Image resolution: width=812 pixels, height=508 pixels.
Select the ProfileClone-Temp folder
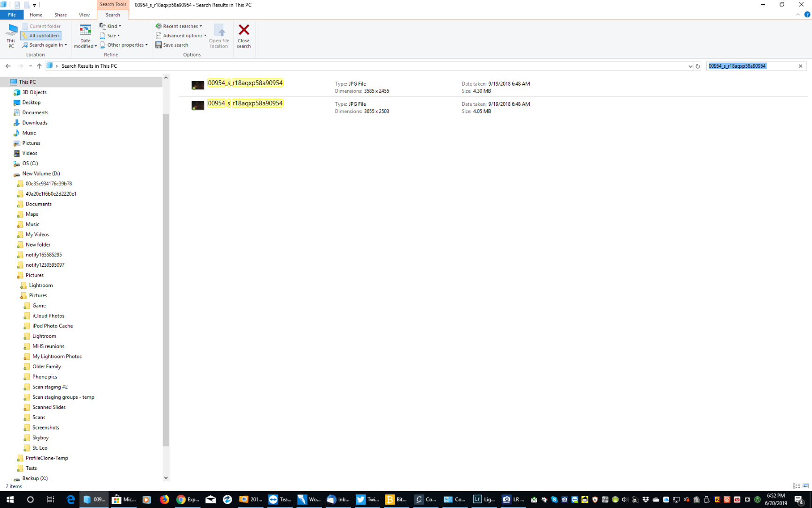pyautogui.click(x=47, y=458)
